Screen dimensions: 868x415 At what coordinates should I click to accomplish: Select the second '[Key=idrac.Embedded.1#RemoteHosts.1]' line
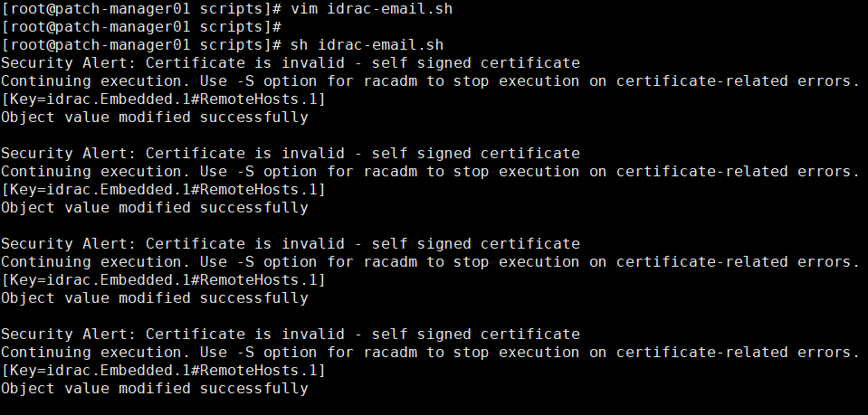pos(163,190)
